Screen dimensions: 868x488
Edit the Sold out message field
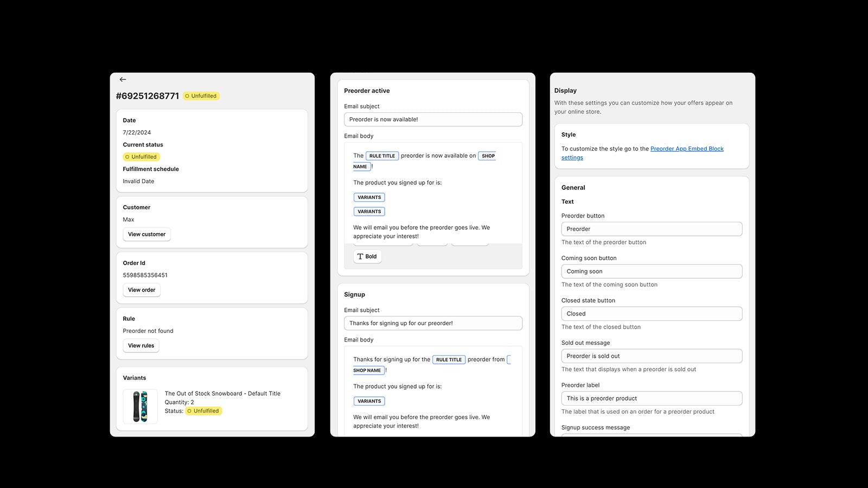[x=652, y=356]
